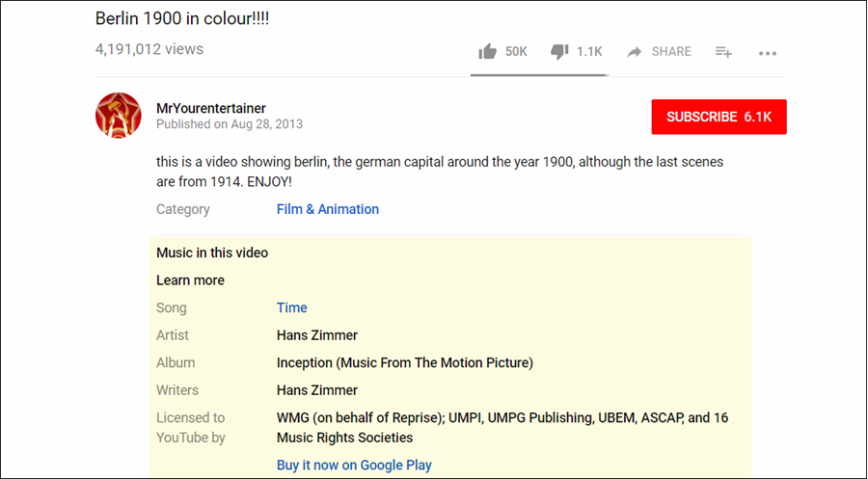Click the share arrow icon
The width and height of the screenshot is (868, 479).
click(x=635, y=52)
